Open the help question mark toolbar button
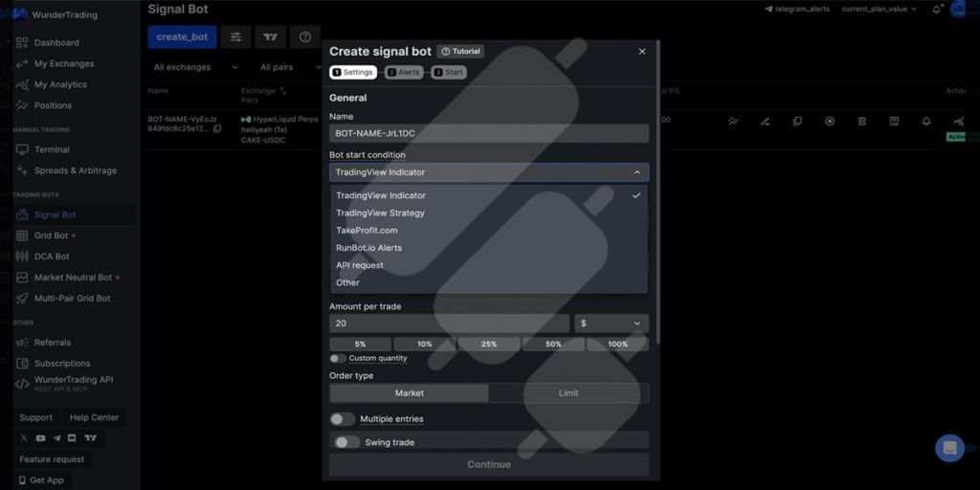Image resolution: width=980 pixels, height=490 pixels. [305, 37]
